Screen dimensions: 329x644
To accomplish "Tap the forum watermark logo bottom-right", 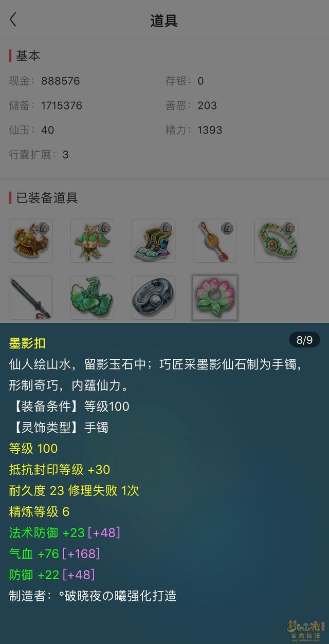I will [307, 631].
